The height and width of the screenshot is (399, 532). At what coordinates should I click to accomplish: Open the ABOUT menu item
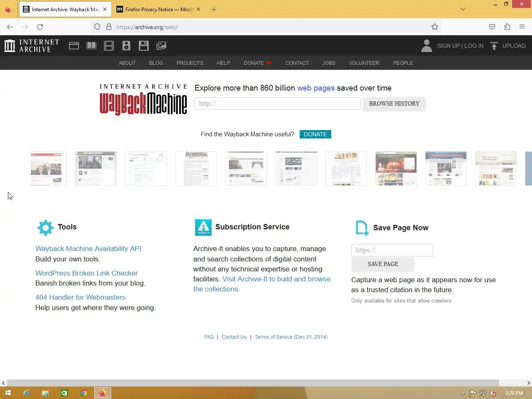pos(127,63)
